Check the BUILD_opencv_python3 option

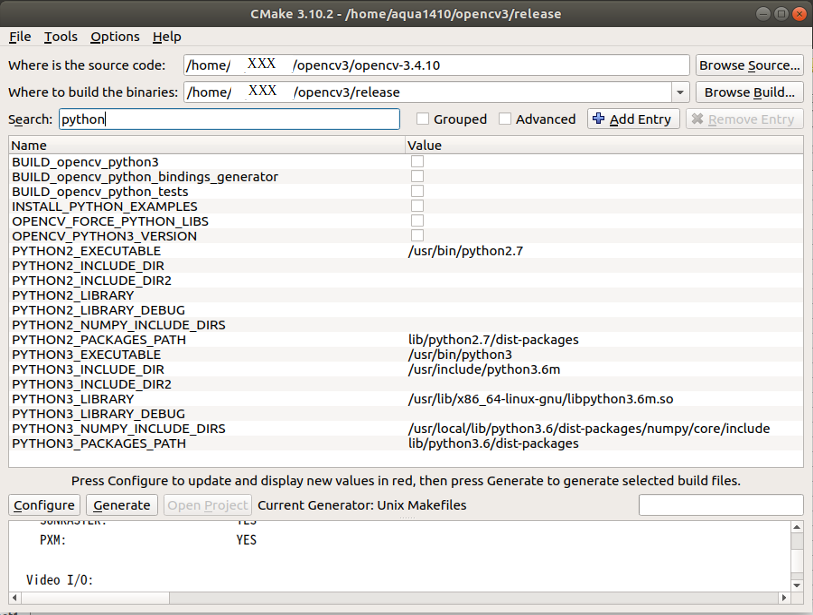coord(417,161)
